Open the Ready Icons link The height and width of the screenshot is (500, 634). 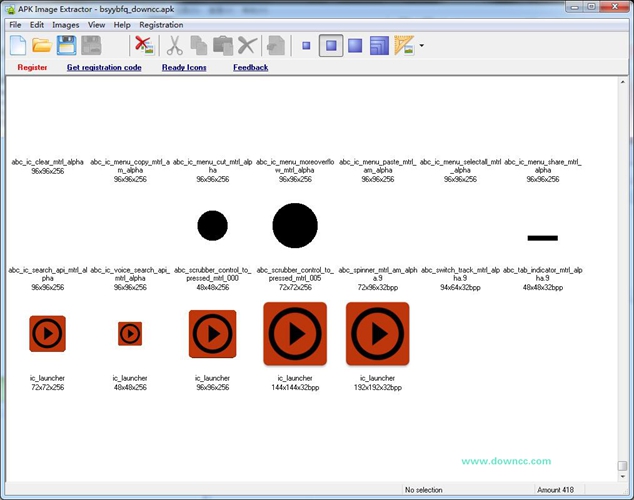(184, 68)
